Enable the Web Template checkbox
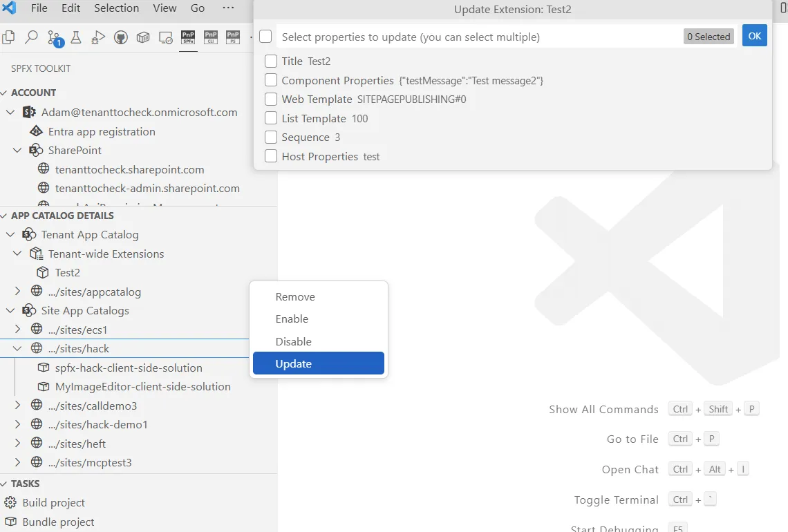This screenshot has height=532, width=788. pos(270,99)
